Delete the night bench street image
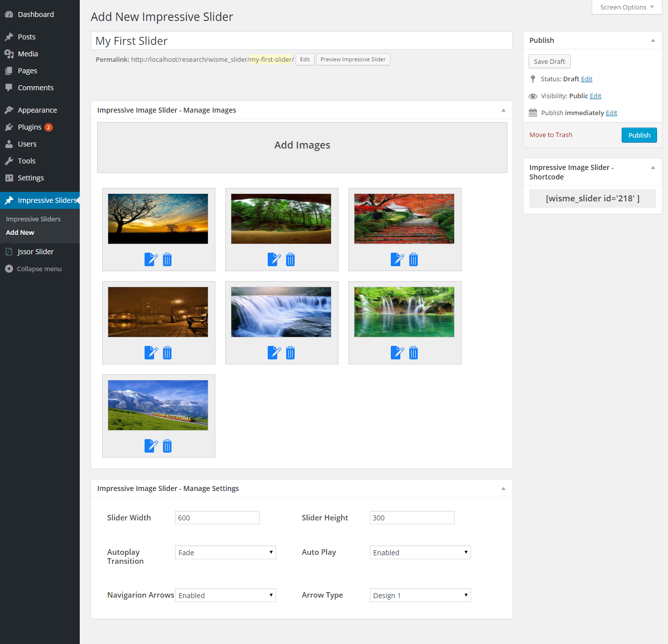Image resolution: width=668 pixels, height=644 pixels. (x=167, y=352)
